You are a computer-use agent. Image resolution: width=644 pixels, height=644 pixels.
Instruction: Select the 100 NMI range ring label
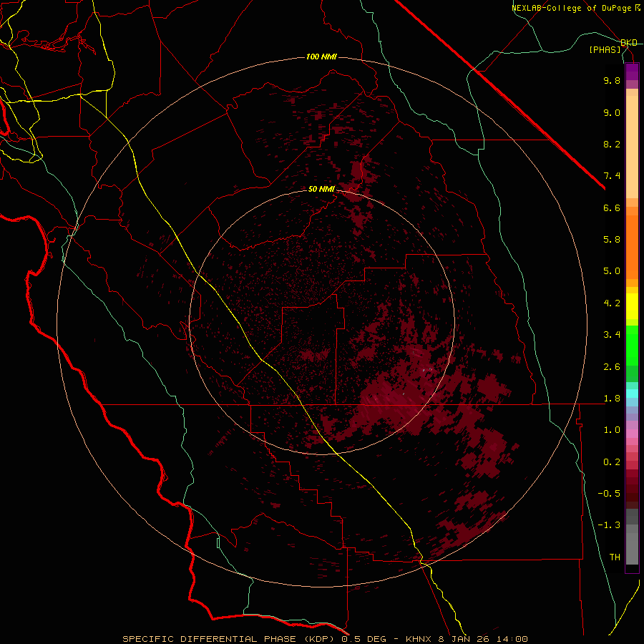tap(321, 57)
